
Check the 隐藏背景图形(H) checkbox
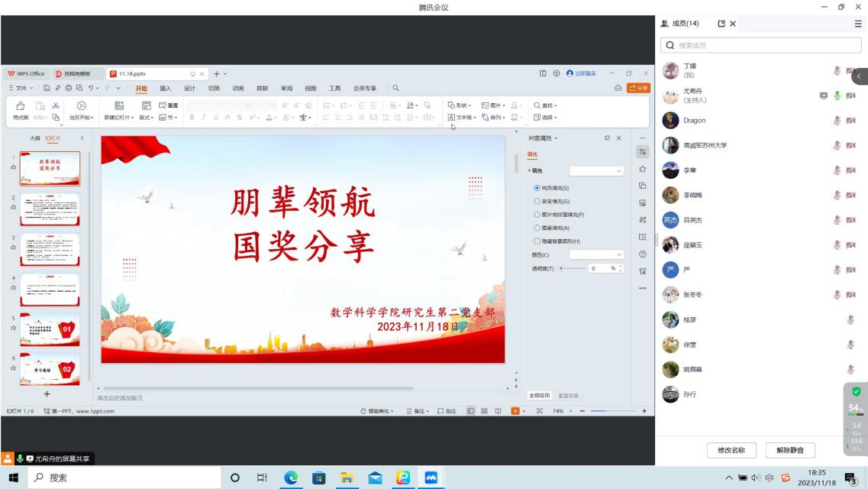[537, 241]
